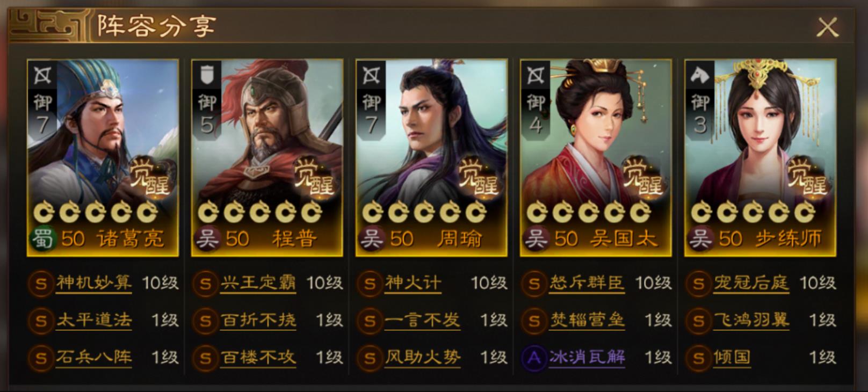This screenshot has width=868, height=392.
Task: Close the 阵容分享 dialog
Action: pos(827,26)
